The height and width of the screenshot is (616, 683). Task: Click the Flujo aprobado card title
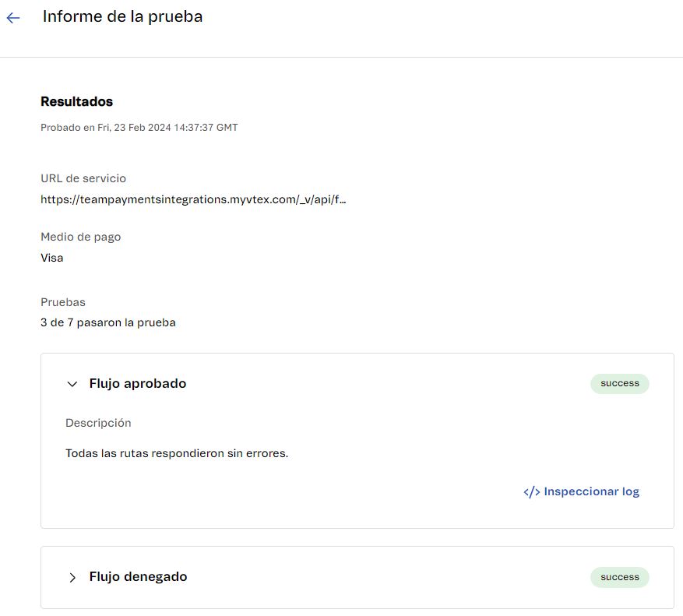point(137,383)
